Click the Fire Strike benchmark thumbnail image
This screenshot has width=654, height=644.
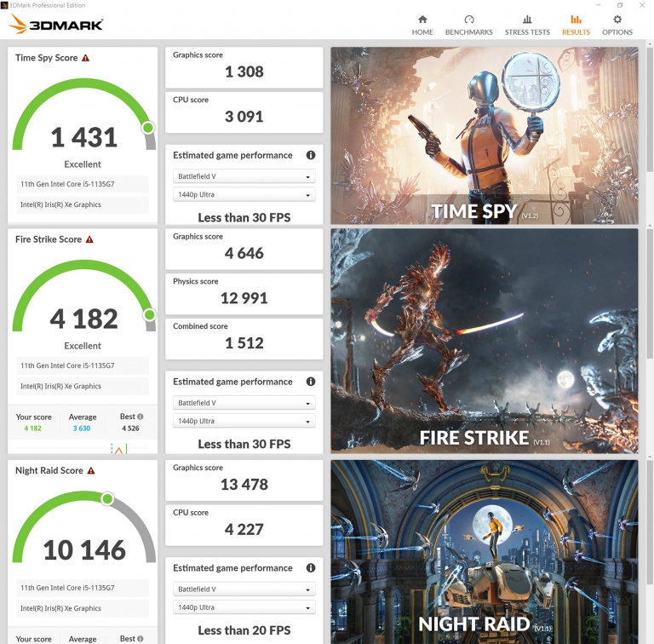(485, 341)
